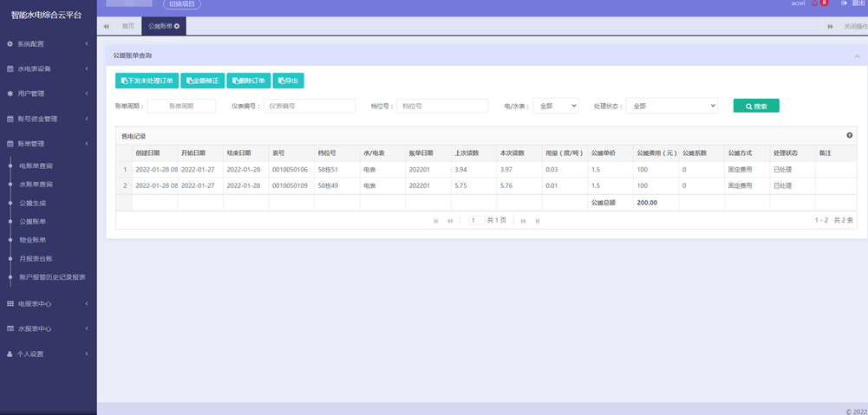Click the 用量（度/吨） column header
This screenshot has width=868, height=415.
tap(565, 153)
